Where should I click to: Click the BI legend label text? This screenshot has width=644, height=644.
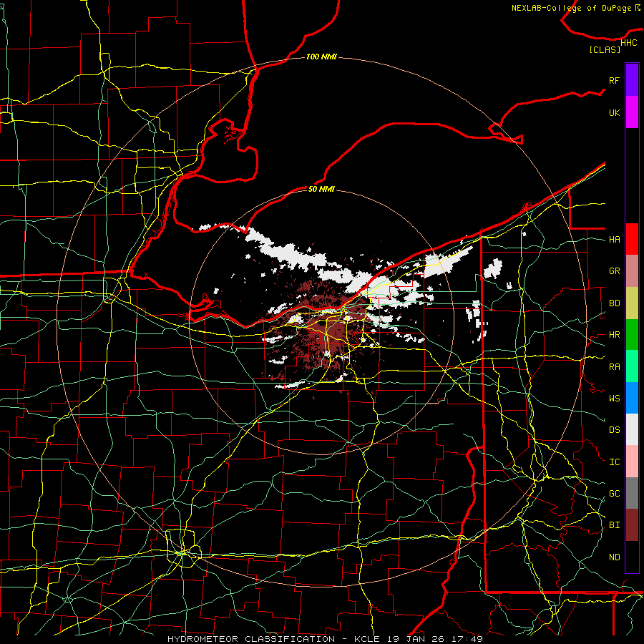click(614, 525)
